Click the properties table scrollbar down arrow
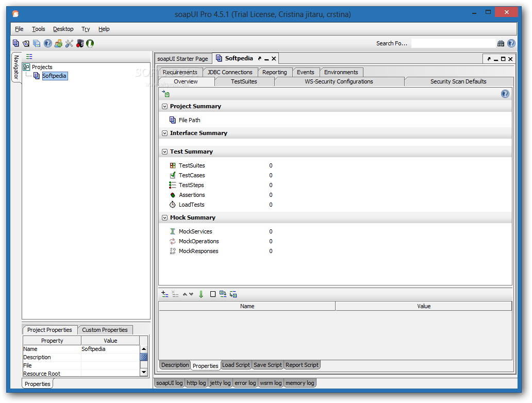Image resolution: width=532 pixels, height=403 pixels. coord(144,372)
